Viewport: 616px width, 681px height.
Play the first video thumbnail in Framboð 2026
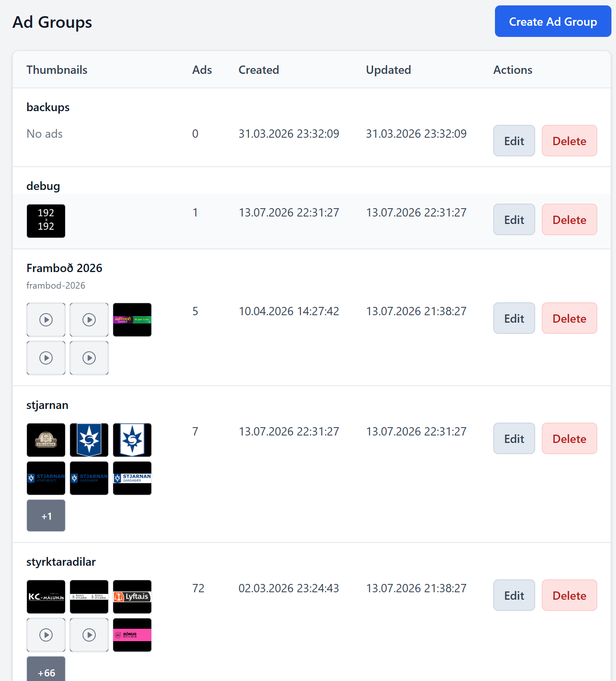[x=46, y=320]
